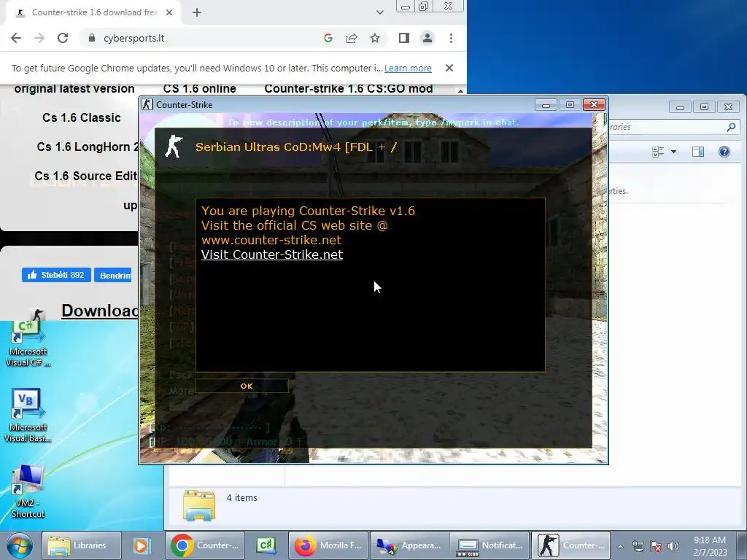
Task: Go forward in Chrome
Action: (39, 38)
